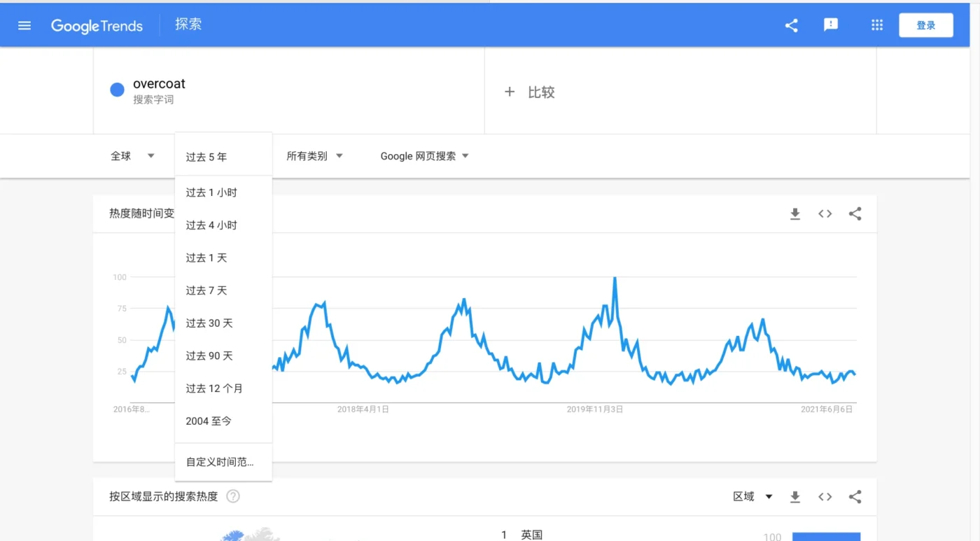Select 过去 12 个月 from the time menu
This screenshot has height=541, width=980.
tap(214, 388)
